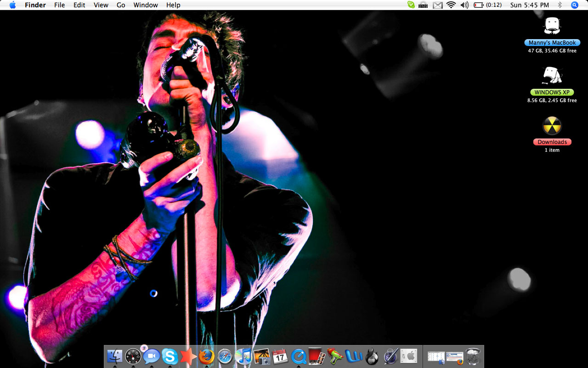This screenshot has width=588, height=368.
Task: Launch Skype from the Dock
Action: 170,356
